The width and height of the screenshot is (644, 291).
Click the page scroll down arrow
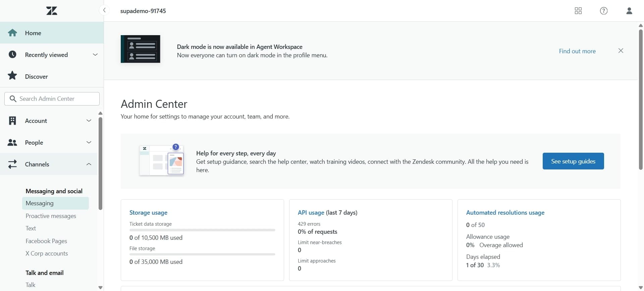click(x=641, y=287)
